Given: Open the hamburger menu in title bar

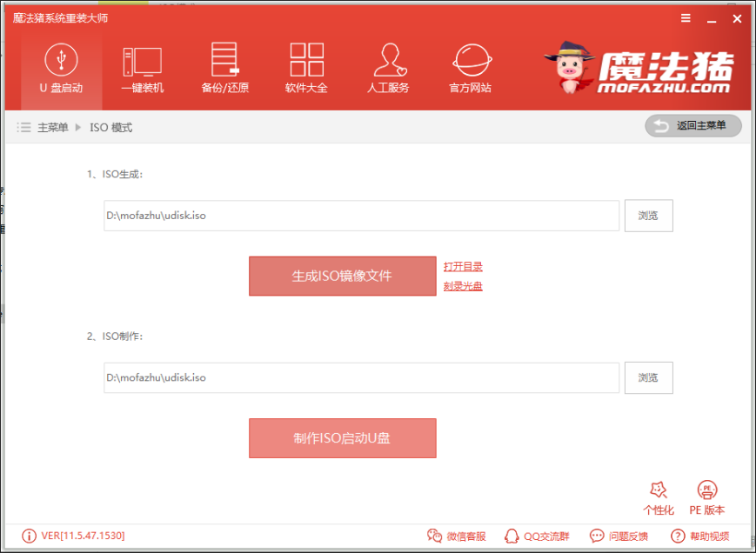Looking at the screenshot, I should pyautogui.click(x=686, y=18).
